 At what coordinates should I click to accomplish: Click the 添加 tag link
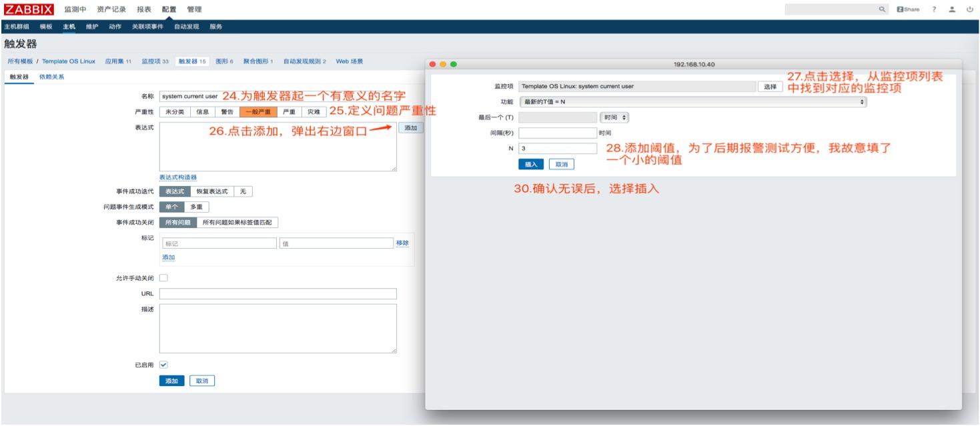coord(169,257)
